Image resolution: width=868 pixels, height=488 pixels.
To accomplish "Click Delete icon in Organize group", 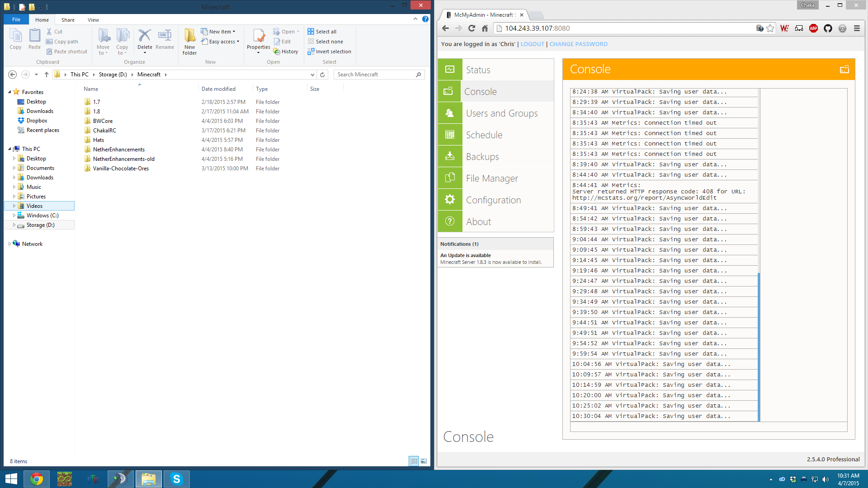I will click(x=145, y=35).
